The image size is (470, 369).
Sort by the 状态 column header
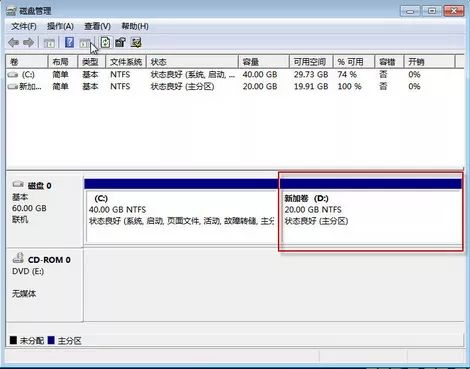tap(192, 62)
